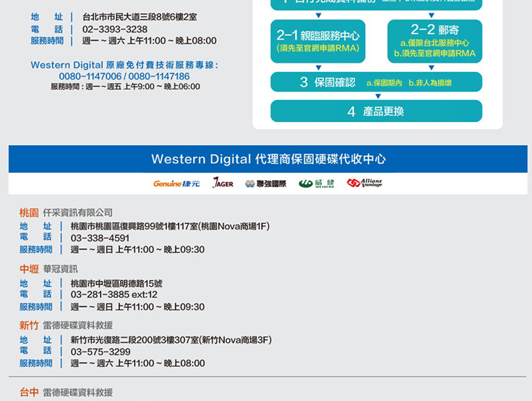Click the 桃園 city heading
Image resolution: width=532 pixels, height=401 pixels.
point(29,213)
